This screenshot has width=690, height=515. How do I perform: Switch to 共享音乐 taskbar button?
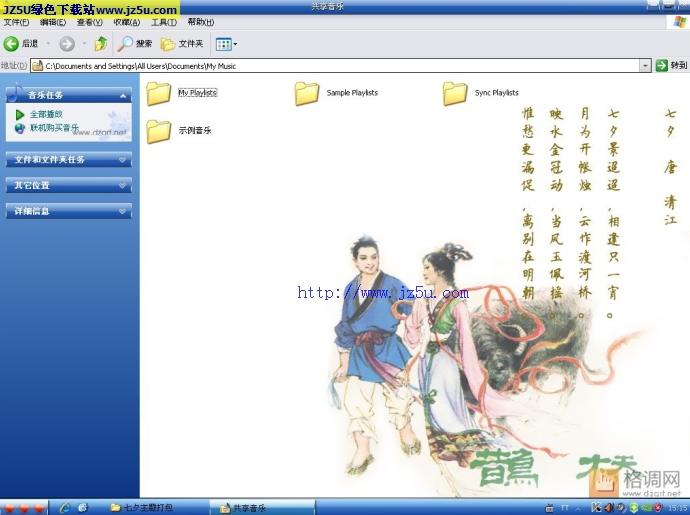[262, 508]
